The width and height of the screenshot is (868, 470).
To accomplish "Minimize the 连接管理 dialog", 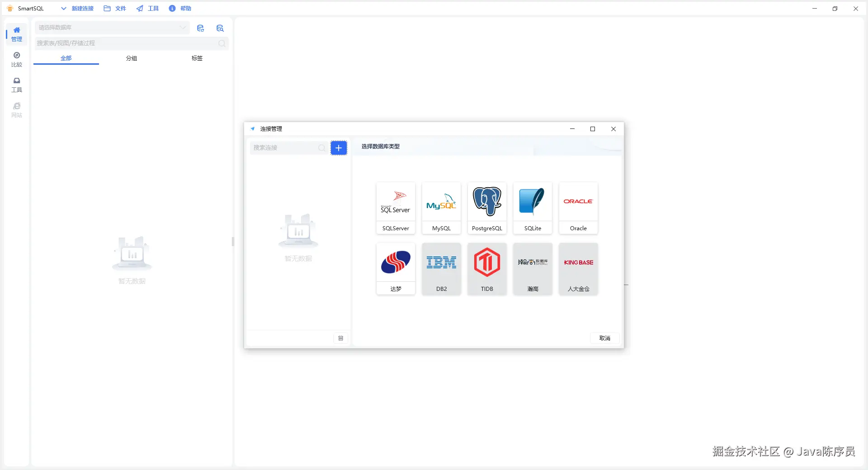I will tap(572, 129).
